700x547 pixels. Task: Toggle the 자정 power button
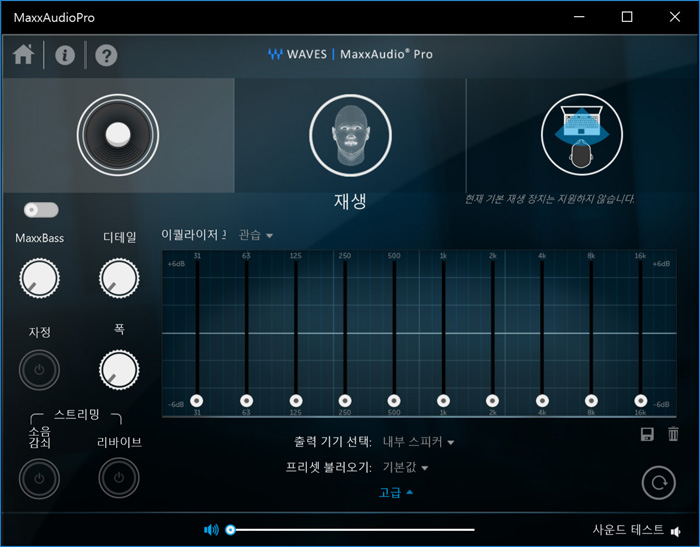tap(39, 370)
